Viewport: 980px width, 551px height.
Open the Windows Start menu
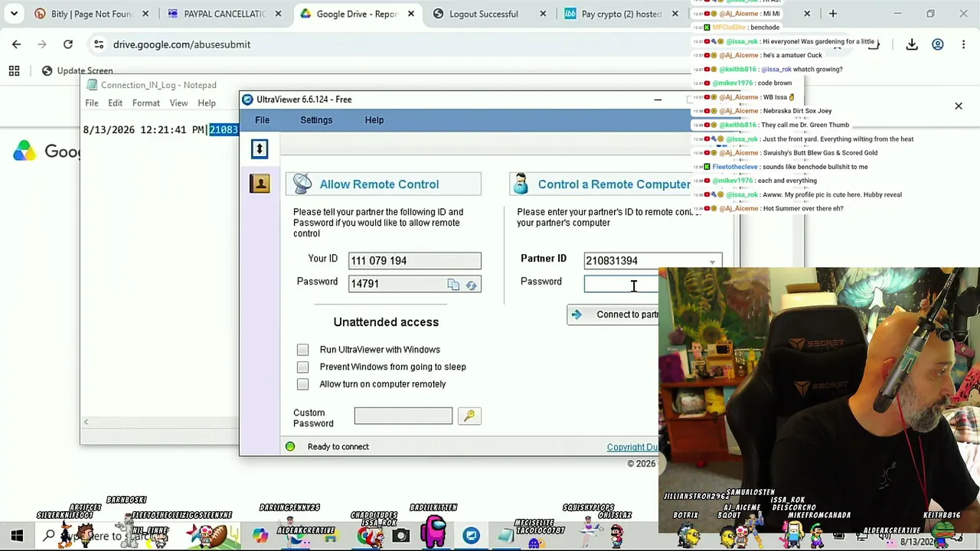[17, 536]
